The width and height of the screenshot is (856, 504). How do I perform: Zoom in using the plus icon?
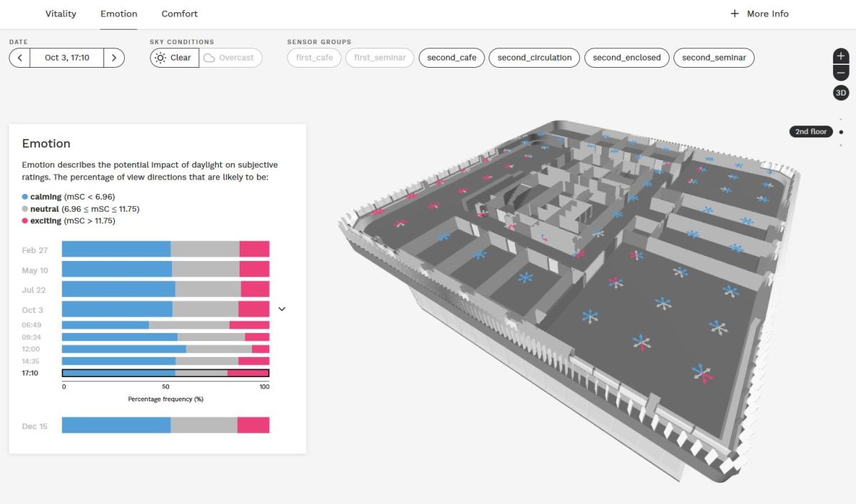tap(840, 55)
